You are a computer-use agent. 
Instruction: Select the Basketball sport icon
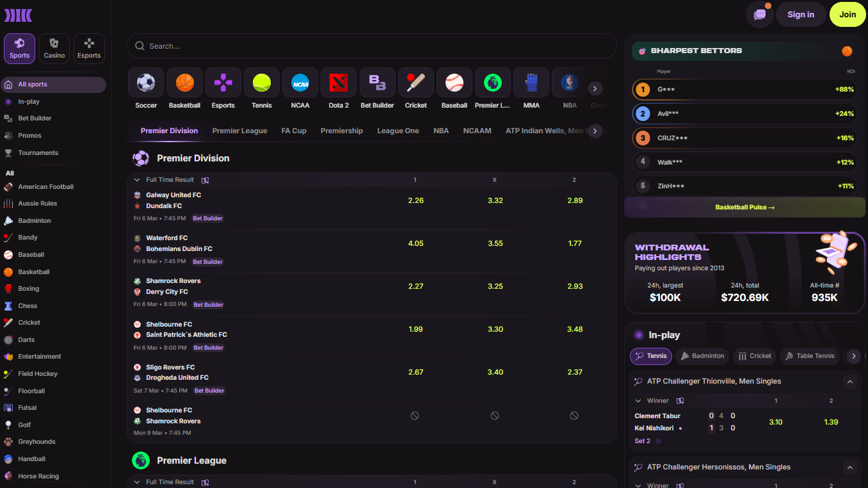[x=184, y=83]
